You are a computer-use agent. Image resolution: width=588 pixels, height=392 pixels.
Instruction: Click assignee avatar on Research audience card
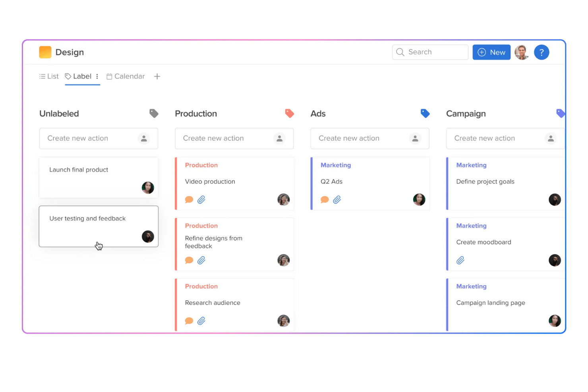pos(284,321)
